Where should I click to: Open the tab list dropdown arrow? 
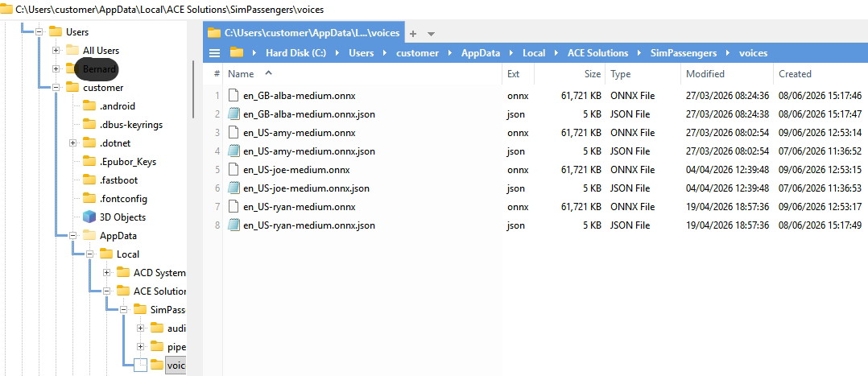tap(431, 34)
